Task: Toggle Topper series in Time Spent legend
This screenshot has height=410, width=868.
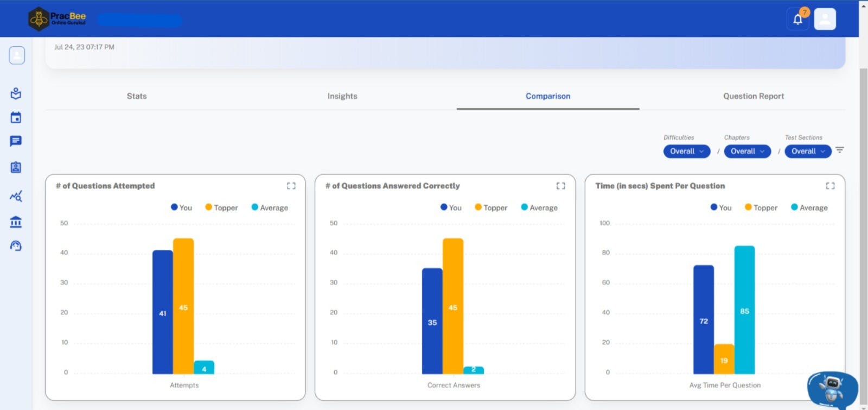Action: (761, 207)
